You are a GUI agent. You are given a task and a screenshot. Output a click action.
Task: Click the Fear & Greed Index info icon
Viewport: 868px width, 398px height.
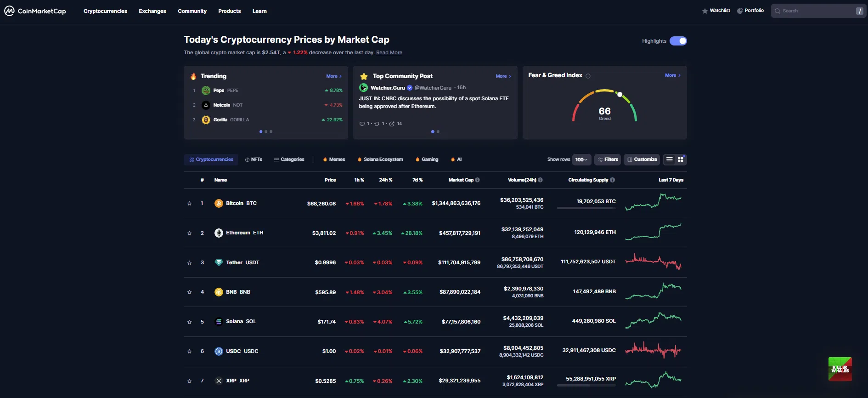[x=588, y=76]
